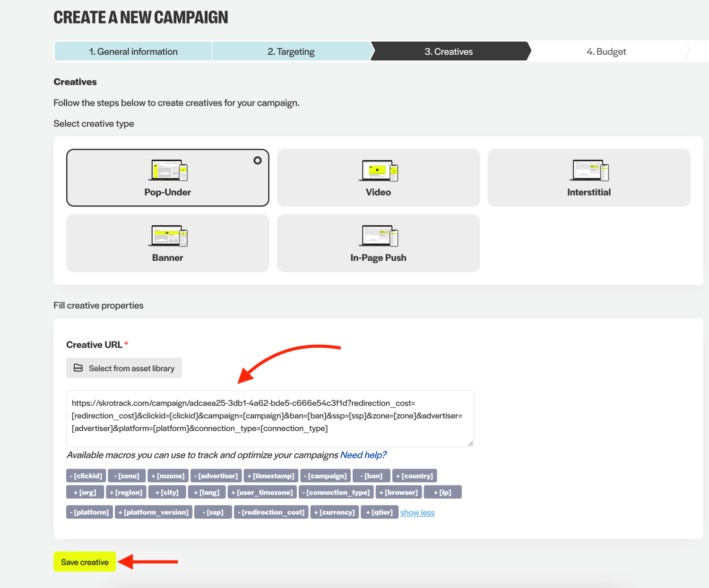Go to step 1. General information
Screen dimensions: 709x588
(133, 51)
